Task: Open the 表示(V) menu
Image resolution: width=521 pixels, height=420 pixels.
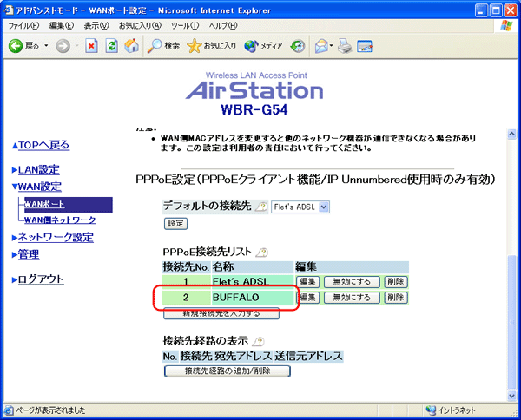Action: [96, 25]
